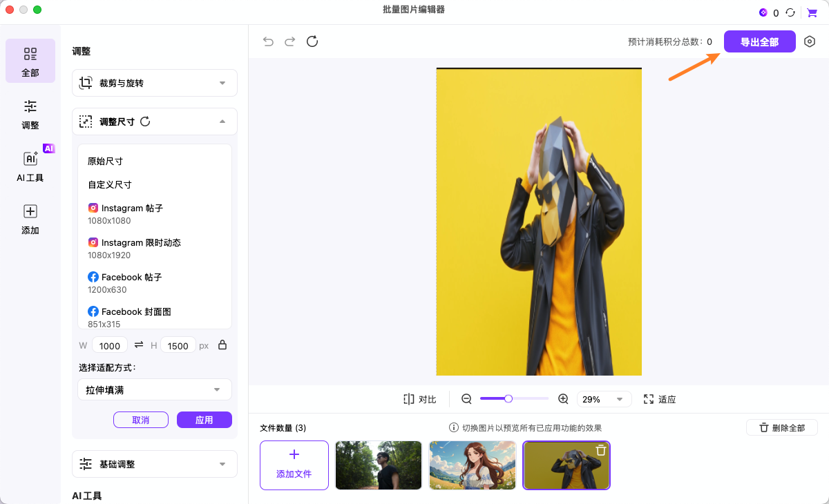Reset all edits with the refresh icon

[312, 41]
